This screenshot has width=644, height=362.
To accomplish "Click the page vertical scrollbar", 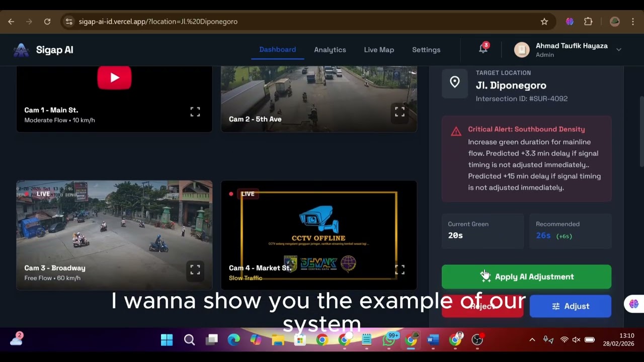I will coord(641,131).
